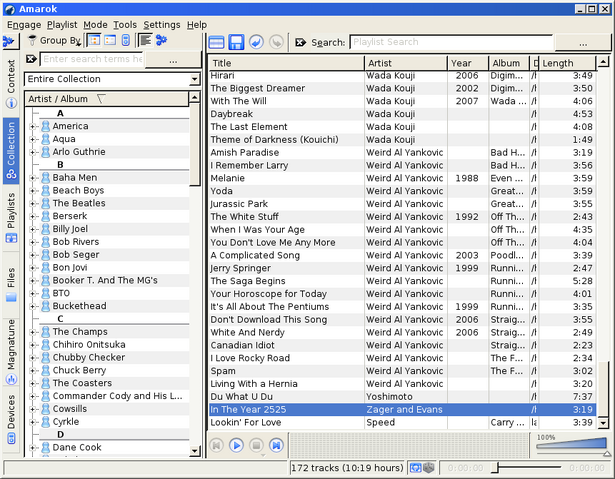Open the Engage menu
The image size is (615, 479).
(x=24, y=25)
